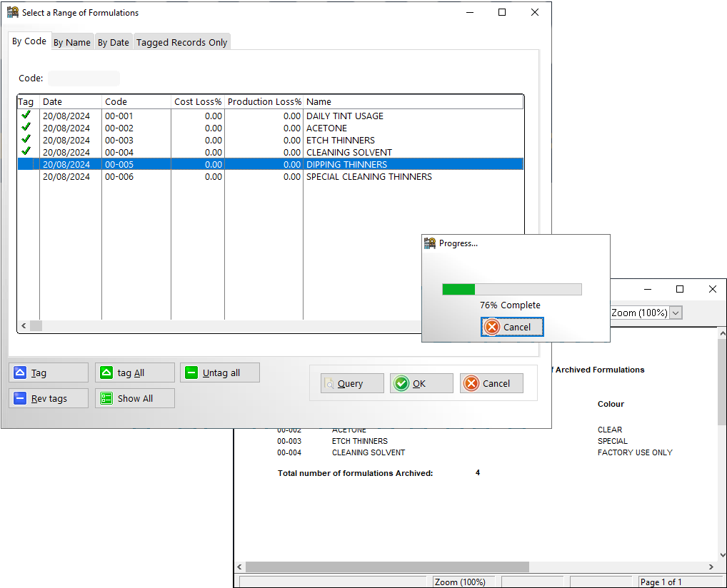Click red Cancel icon in Progress dialog
Viewport: 727px width, 588px height.
[x=492, y=327]
